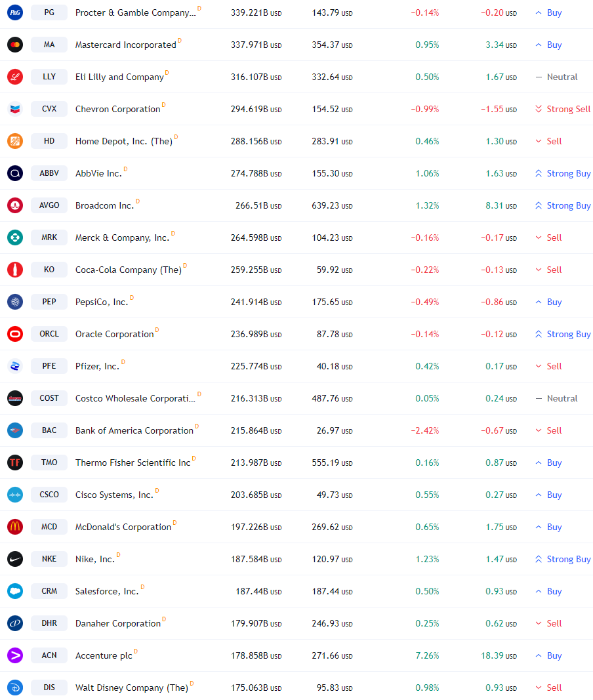Click Pfizer price 40.18 USD

(335, 367)
